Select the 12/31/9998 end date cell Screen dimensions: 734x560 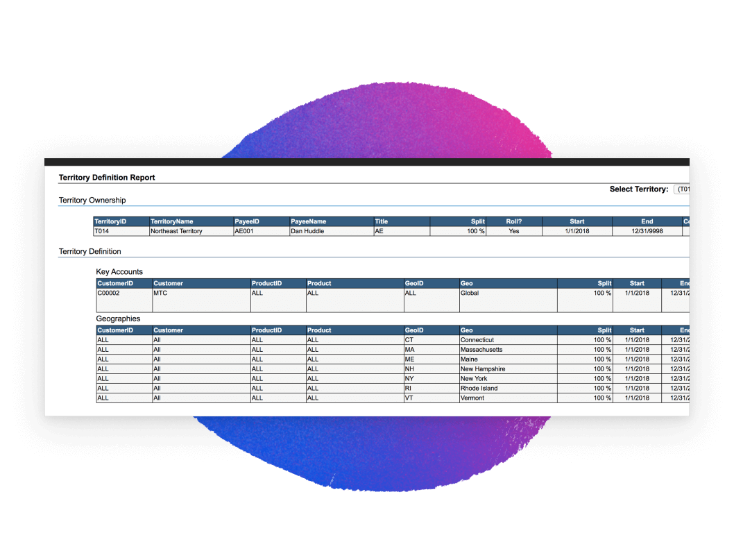(x=647, y=231)
